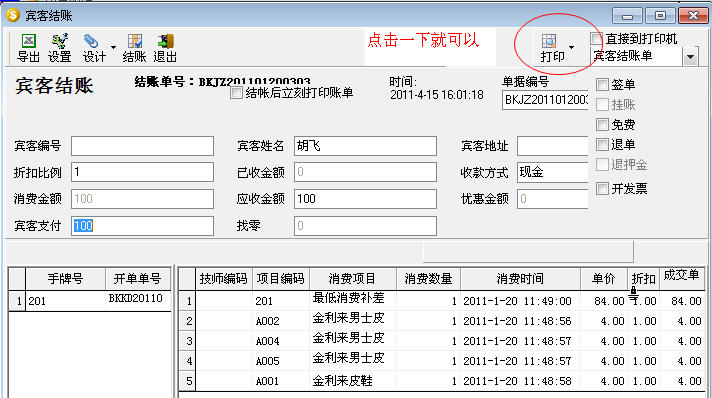The width and height of the screenshot is (712, 398).
Task: Click the 宾客编号 input field
Action: point(142,146)
